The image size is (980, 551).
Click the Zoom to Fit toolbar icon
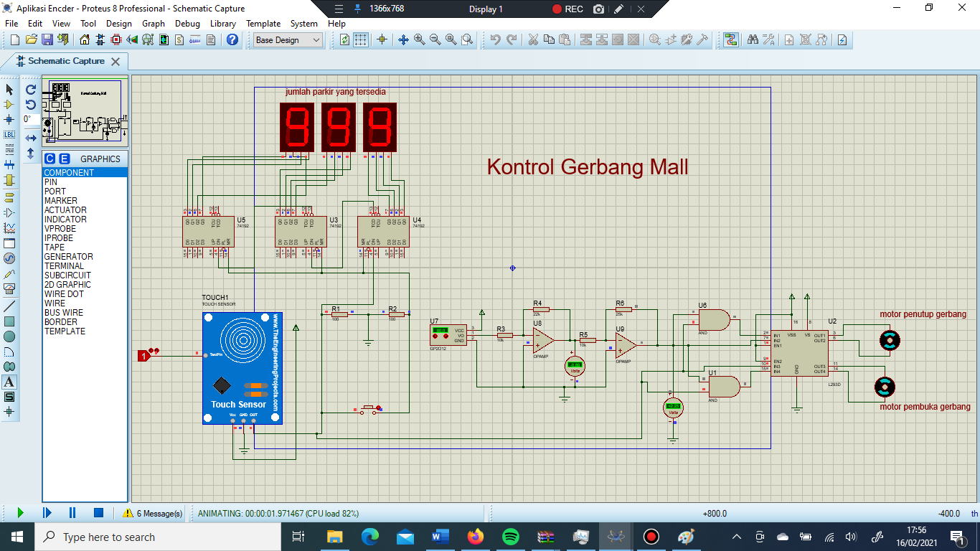(451, 40)
